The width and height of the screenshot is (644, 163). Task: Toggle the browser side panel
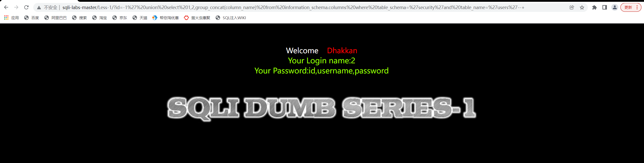pyautogui.click(x=604, y=8)
